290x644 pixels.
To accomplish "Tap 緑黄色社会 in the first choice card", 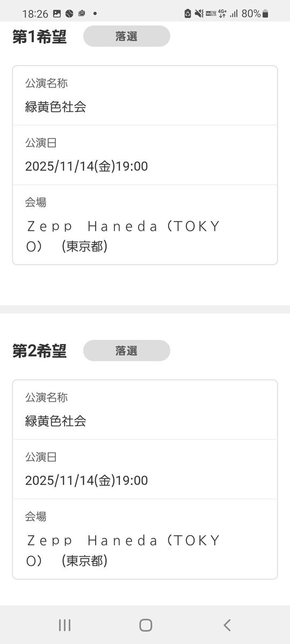I will [x=56, y=107].
